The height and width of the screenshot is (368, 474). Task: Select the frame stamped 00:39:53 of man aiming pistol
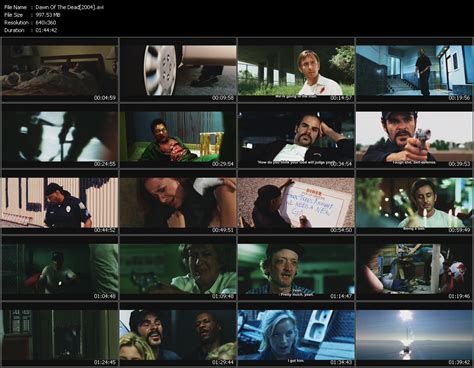coord(414,136)
